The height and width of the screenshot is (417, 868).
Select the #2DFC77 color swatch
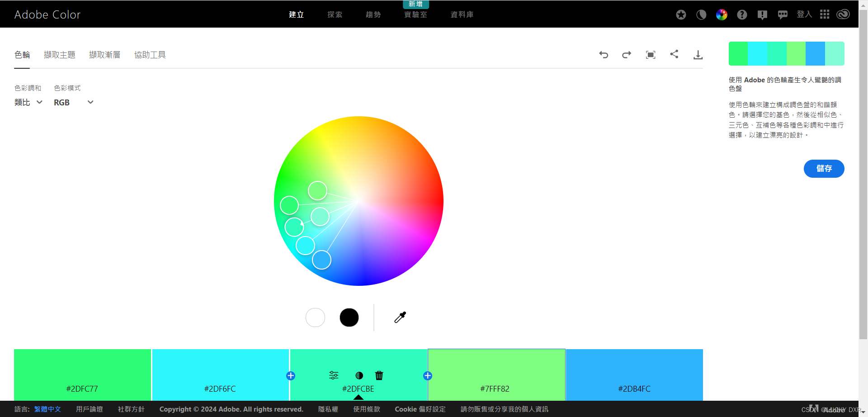pos(82,375)
